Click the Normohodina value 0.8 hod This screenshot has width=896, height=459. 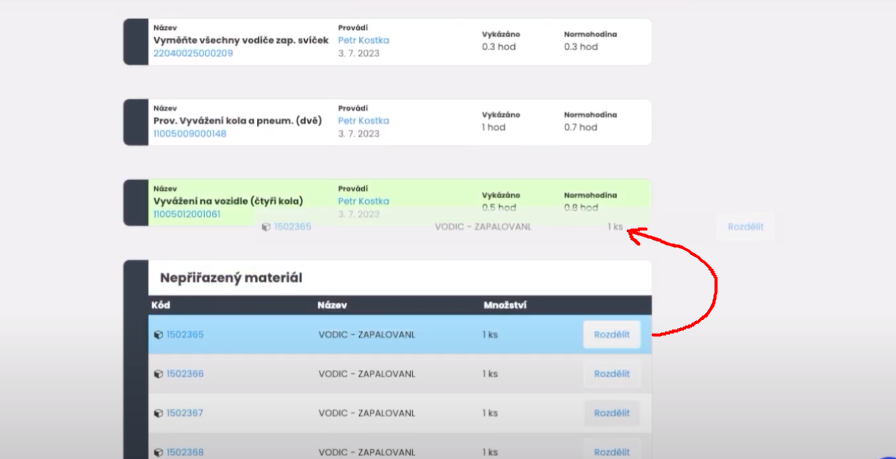pos(581,208)
